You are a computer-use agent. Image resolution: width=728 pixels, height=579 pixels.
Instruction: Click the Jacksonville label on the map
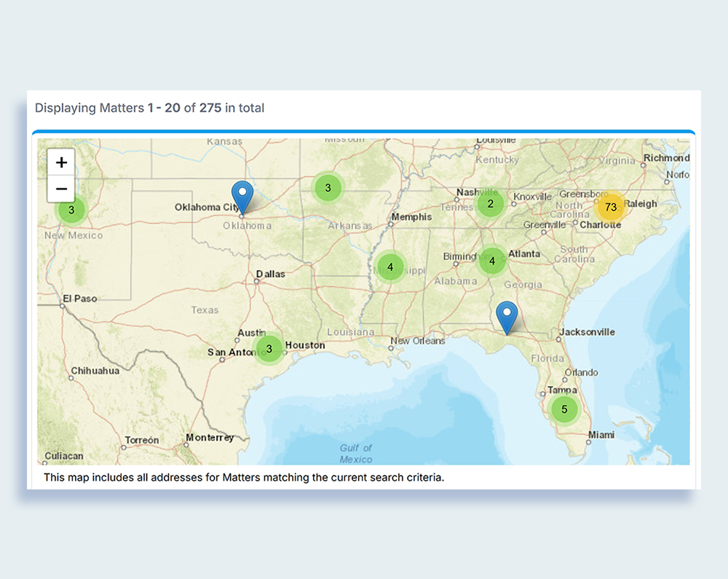[587, 332]
